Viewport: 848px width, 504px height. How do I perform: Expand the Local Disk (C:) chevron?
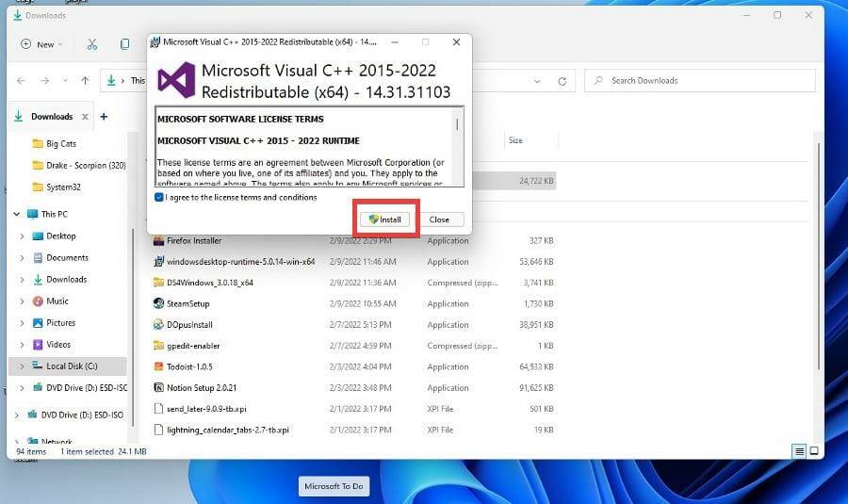click(x=22, y=366)
